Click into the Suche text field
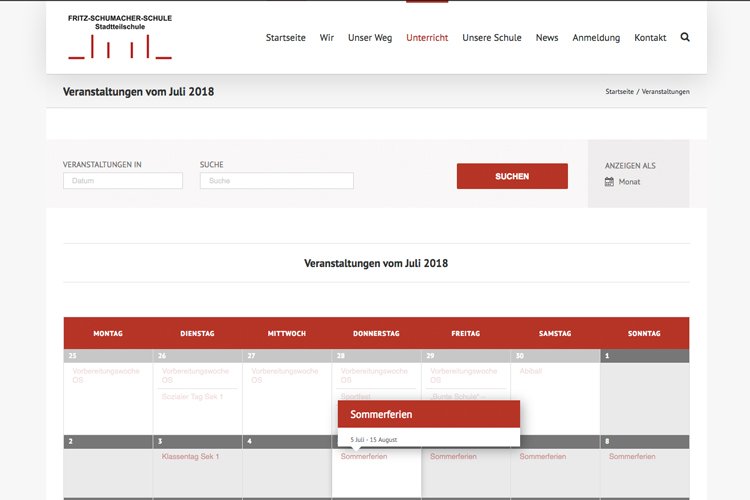The image size is (750, 500). click(x=276, y=181)
